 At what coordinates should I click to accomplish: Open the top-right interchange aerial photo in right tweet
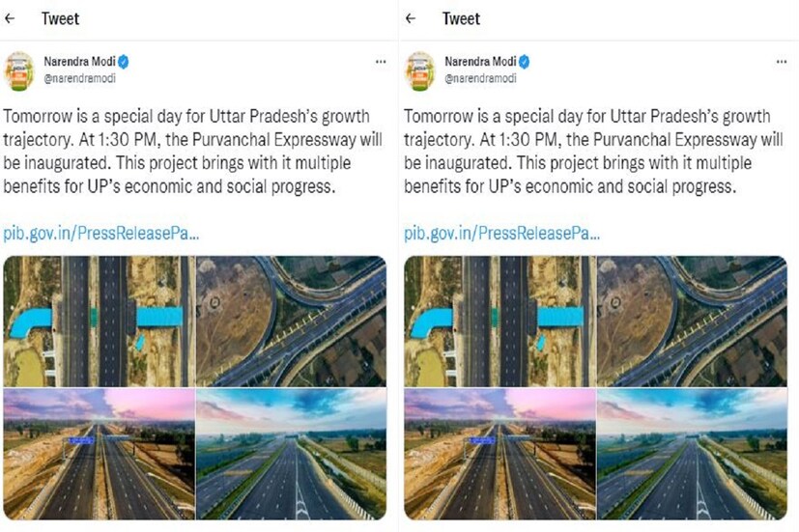tap(692, 321)
